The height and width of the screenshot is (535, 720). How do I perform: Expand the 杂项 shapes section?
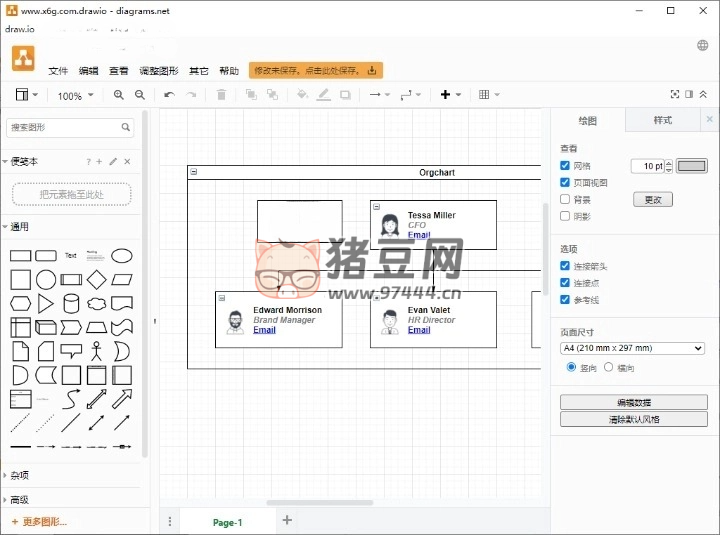pos(20,476)
